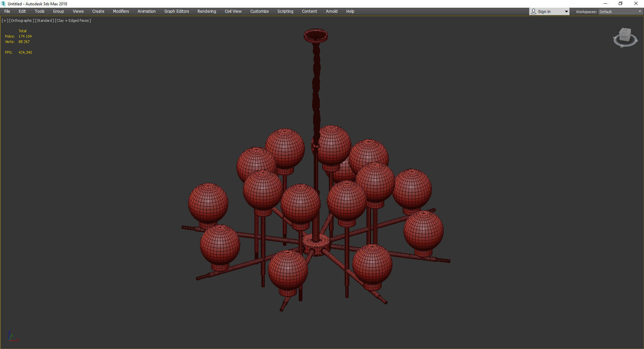Open the Graph Editors menu
644x349 pixels.
(177, 11)
